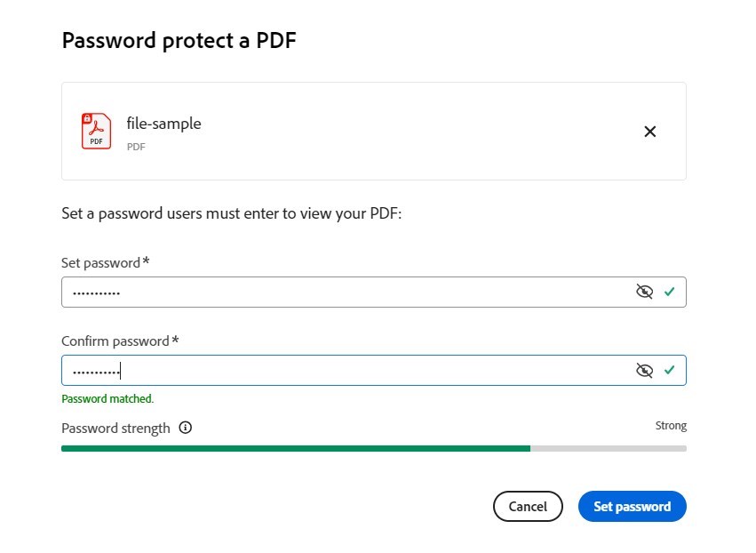Click the green password strength bar
Viewport: 756px width, 553px height.
(293, 449)
